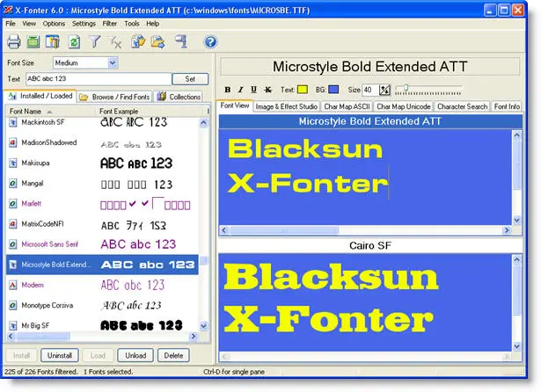Viewport: 541px width, 392px height.
Task: Toggle Underline formatting button
Action: 253,90
